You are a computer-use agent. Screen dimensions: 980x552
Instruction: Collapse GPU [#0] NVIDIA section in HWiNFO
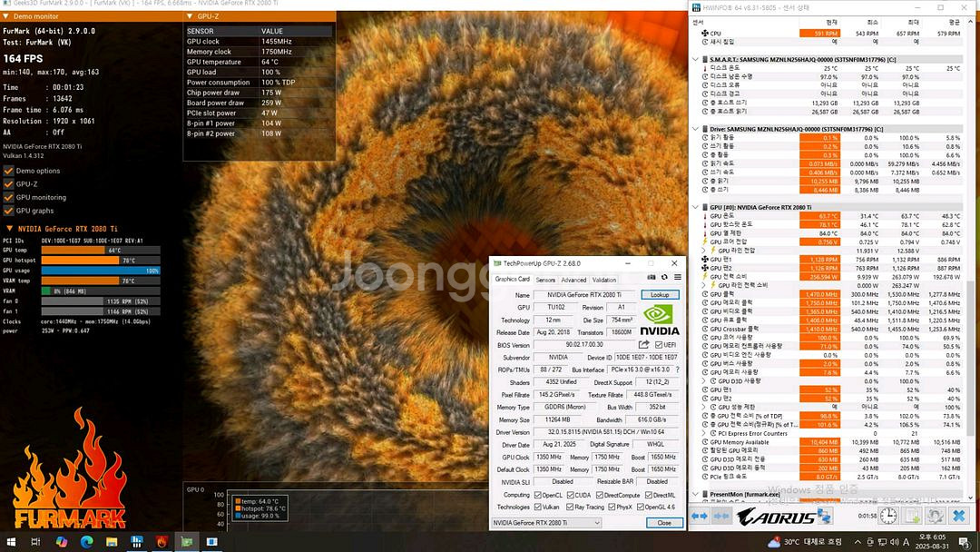coord(696,207)
